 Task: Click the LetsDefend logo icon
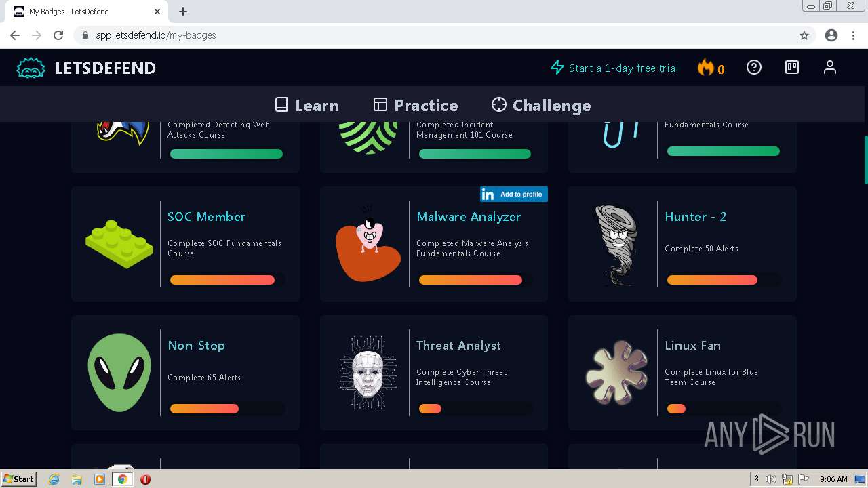click(x=31, y=68)
